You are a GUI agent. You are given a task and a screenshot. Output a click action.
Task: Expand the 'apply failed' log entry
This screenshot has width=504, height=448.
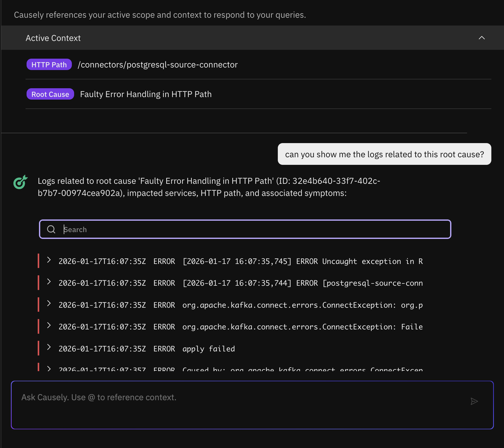tap(49, 347)
